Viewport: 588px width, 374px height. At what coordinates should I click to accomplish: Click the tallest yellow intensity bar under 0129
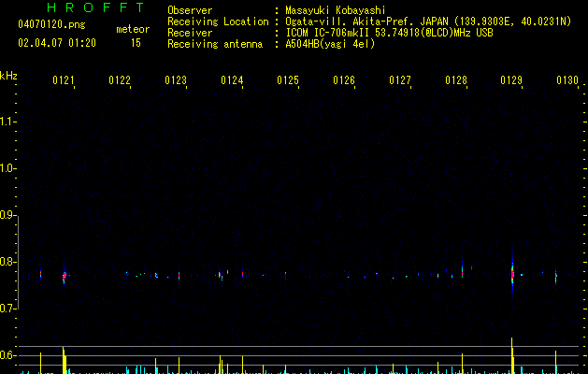(x=512, y=355)
